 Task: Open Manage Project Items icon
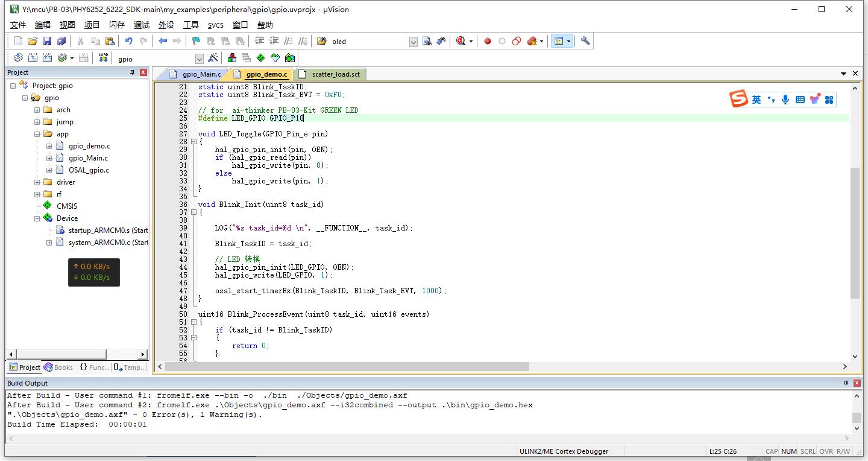coord(232,58)
